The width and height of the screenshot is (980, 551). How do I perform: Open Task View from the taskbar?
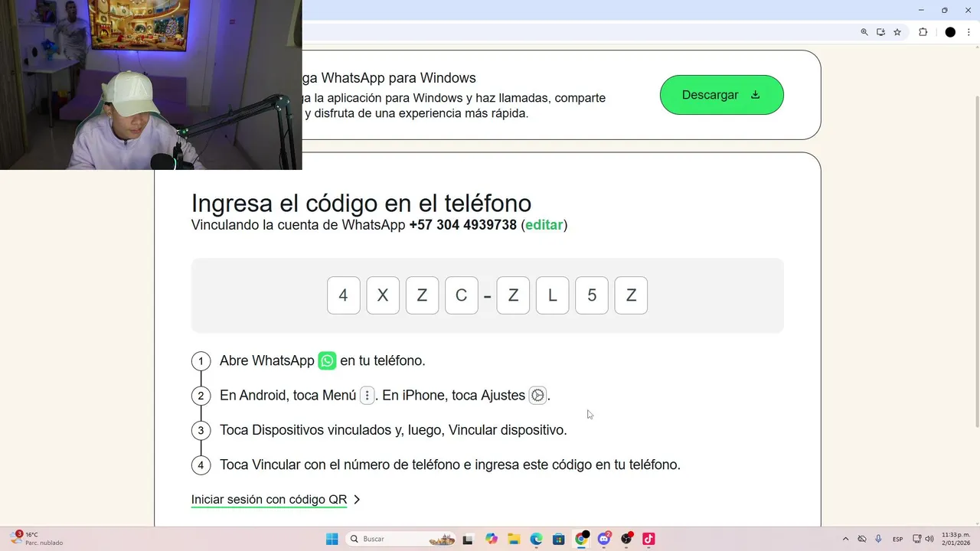pyautogui.click(x=468, y=539)
